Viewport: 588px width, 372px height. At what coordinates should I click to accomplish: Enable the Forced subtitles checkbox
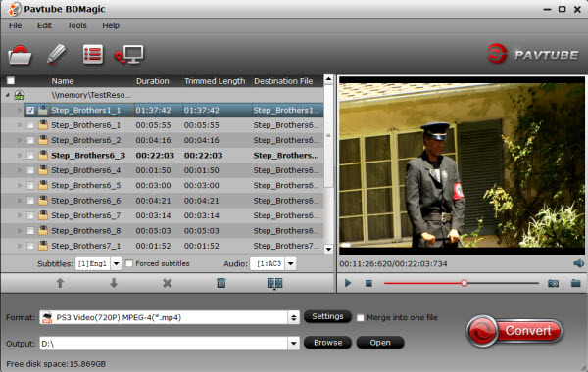point(129,263)
